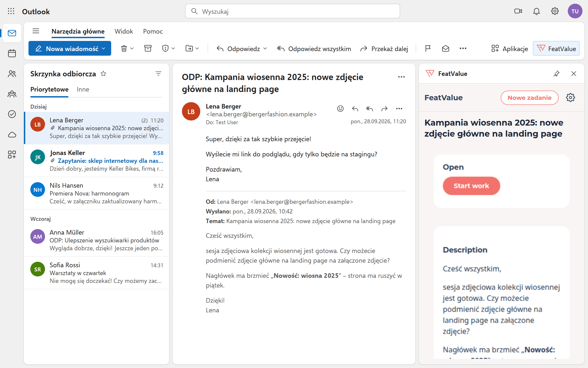Pin the FeatValue side panel

tap(556, 74)
